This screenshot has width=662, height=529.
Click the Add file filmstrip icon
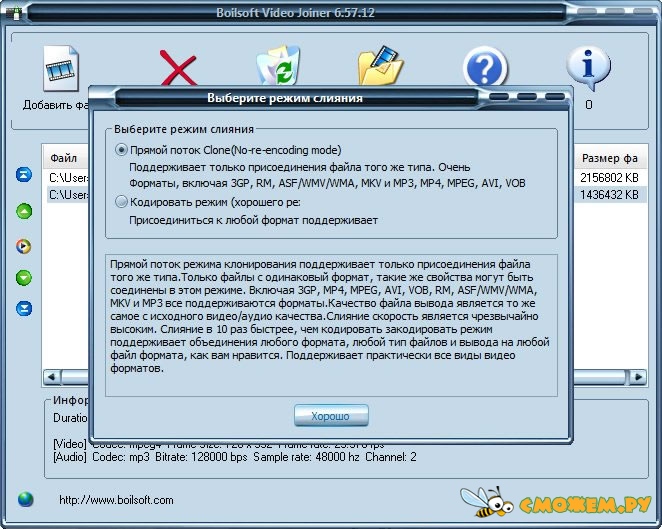[x=61, y=68]
